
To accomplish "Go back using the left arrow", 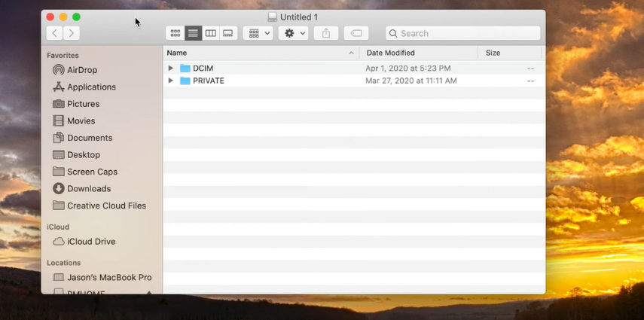I will click(x=54, y=33).
